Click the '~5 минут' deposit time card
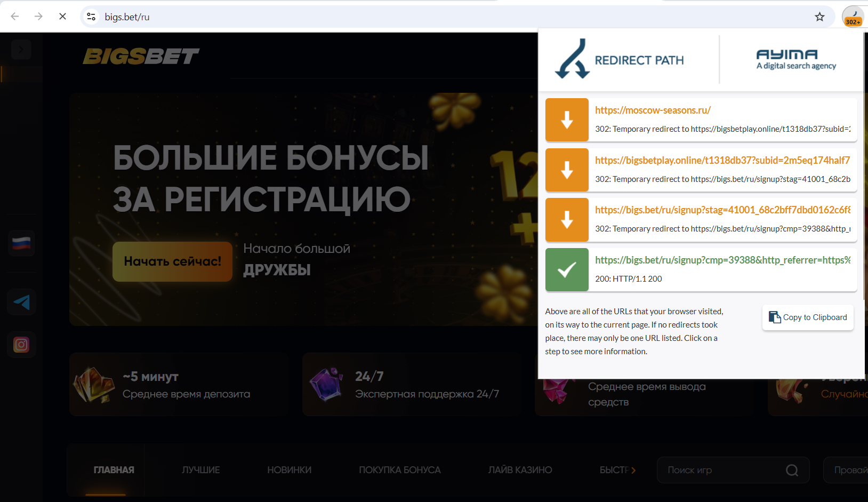The image size is (868, 502). pos(179,384)
